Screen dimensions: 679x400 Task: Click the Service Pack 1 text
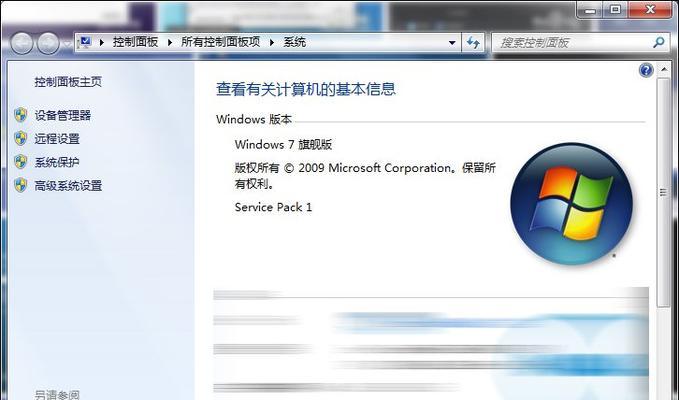pyautogui.click(x=273, y=207)
